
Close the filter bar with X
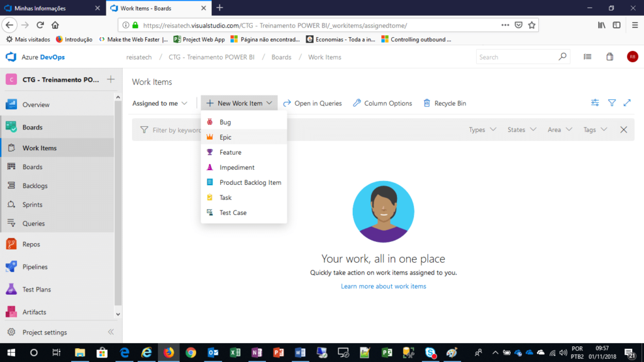624,129
